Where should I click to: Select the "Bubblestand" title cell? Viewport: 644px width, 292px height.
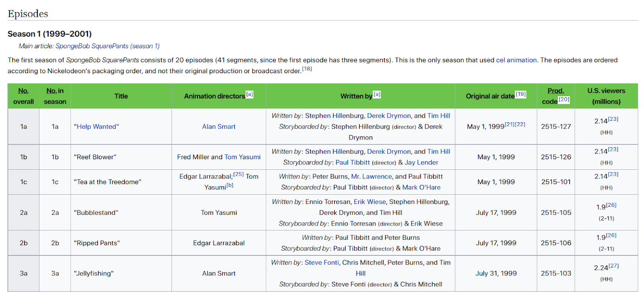121,212
